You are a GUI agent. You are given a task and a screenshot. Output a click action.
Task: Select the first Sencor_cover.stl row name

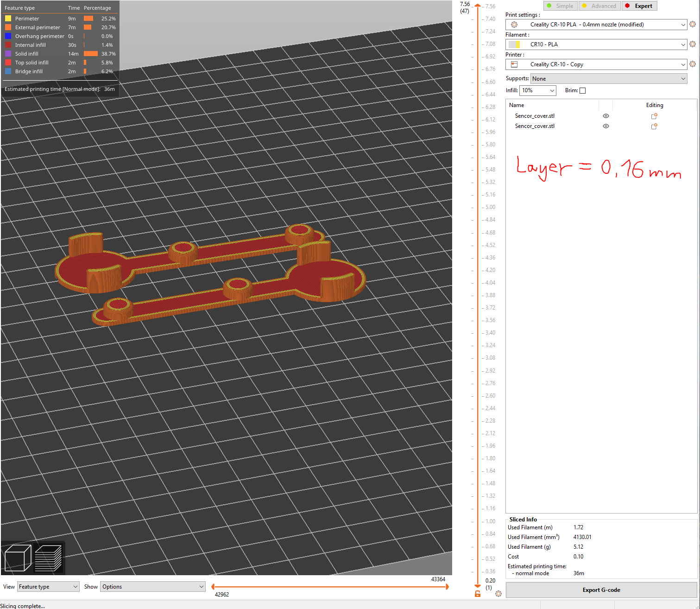[x=535, y=116]
